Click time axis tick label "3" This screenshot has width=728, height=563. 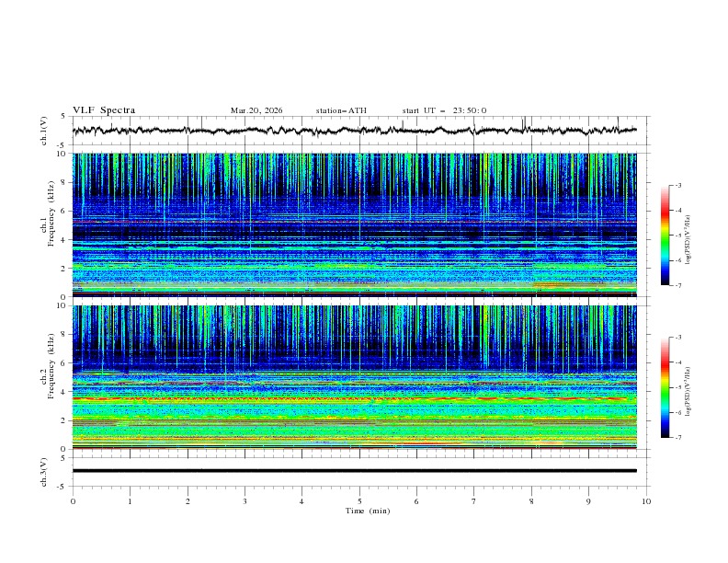pyautogui.click(x=245, y=501)
